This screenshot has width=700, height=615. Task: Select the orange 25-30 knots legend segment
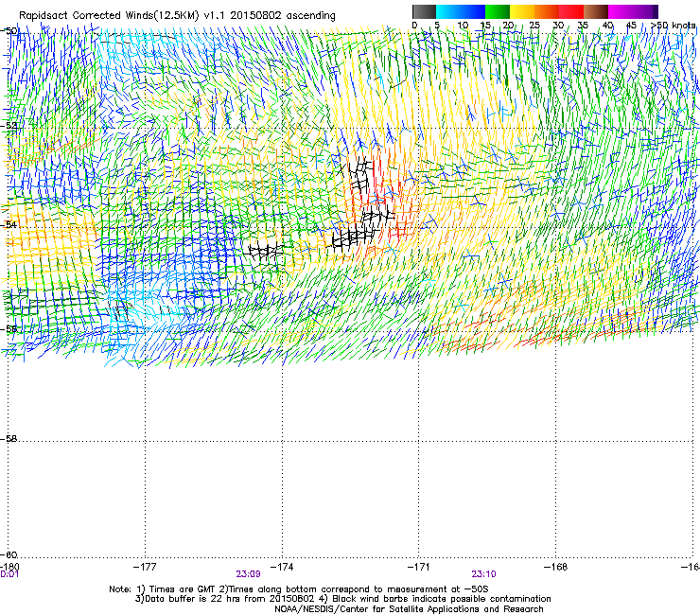pyautogui.click(x=547, y=11)
